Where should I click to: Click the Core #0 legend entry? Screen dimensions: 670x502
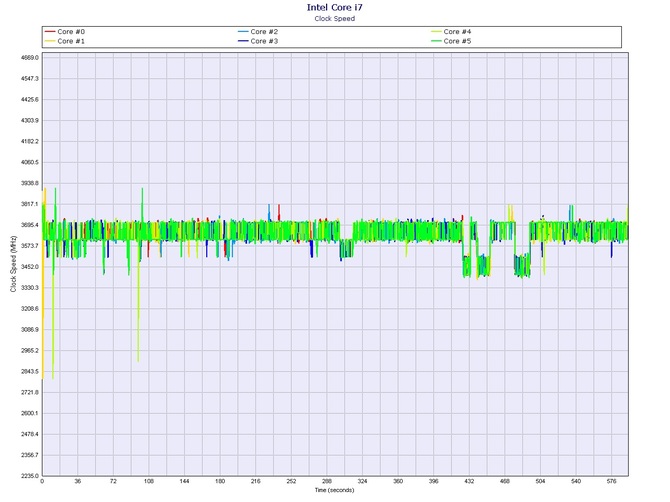[65, 32]
